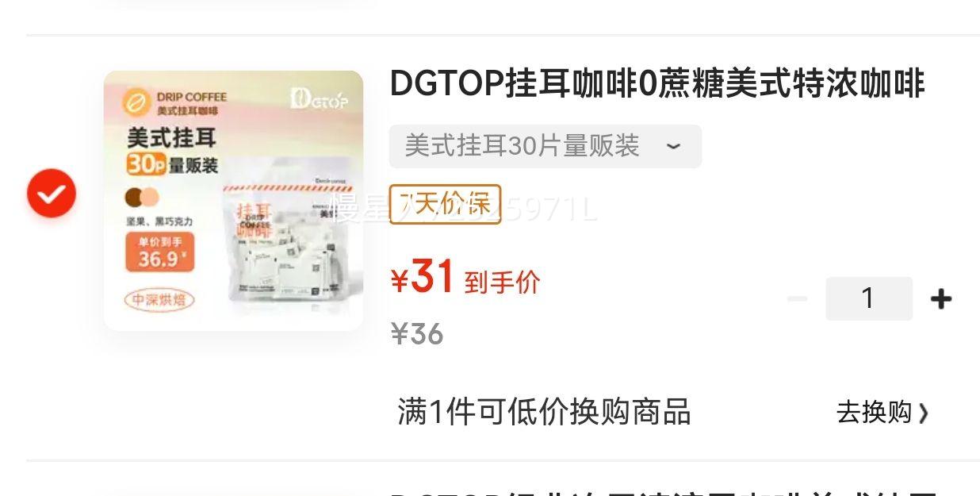Click the brown and peach flavor color dots
This screenshot has width=980, height=496.
click(142, 197)
